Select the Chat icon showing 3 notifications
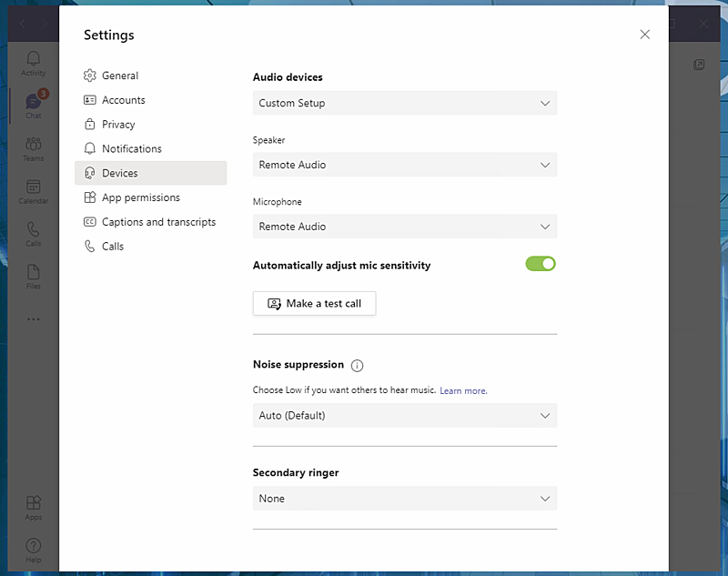 [x=33, y=105]
